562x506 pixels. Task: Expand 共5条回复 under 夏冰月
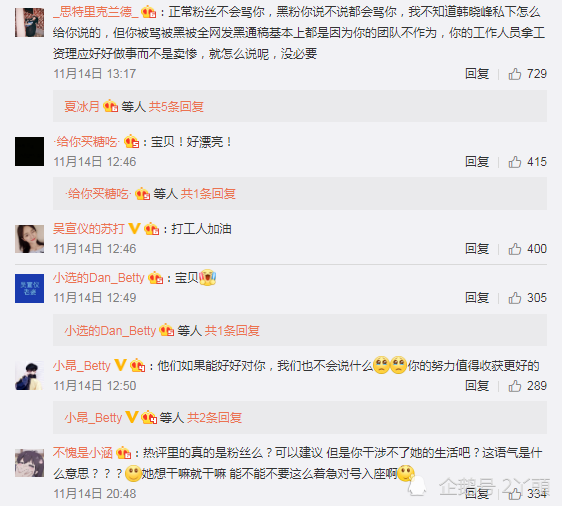point(176,107)
